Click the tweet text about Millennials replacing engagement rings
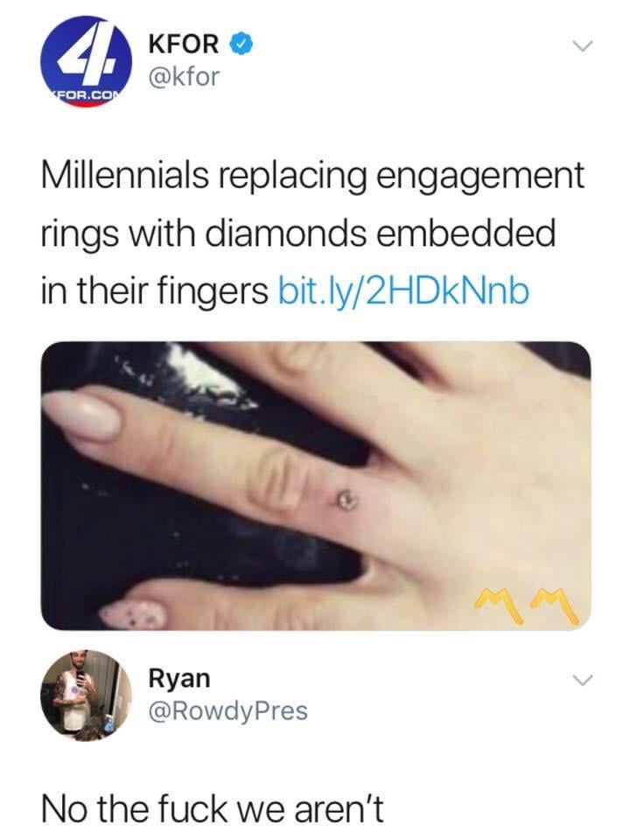 click(x=313, y=234)
